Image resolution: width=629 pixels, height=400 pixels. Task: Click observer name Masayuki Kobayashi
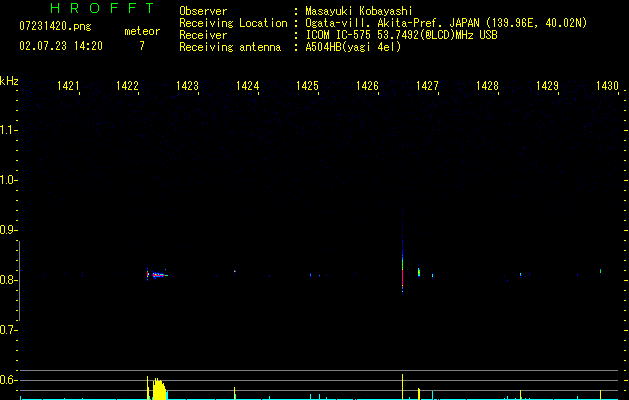359,12
